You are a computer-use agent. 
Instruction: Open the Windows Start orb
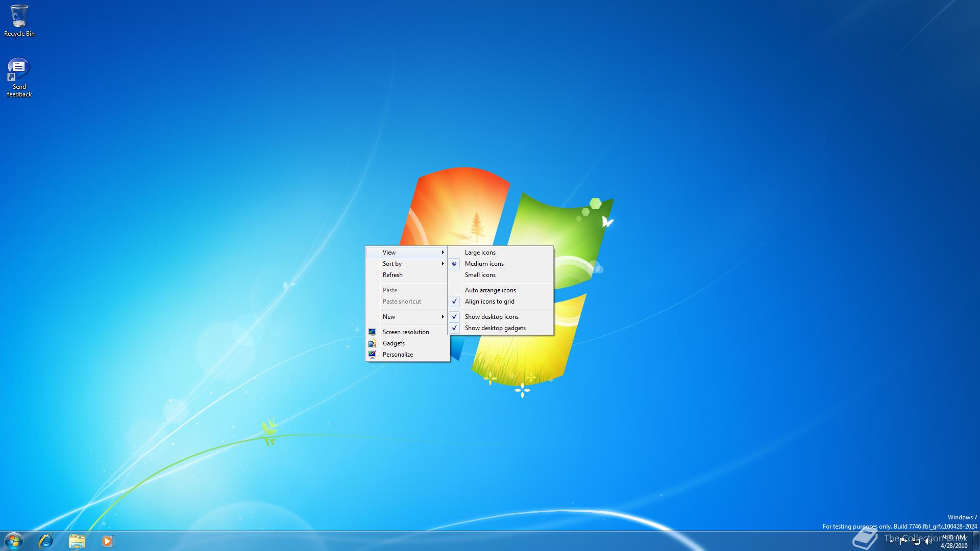14,541
